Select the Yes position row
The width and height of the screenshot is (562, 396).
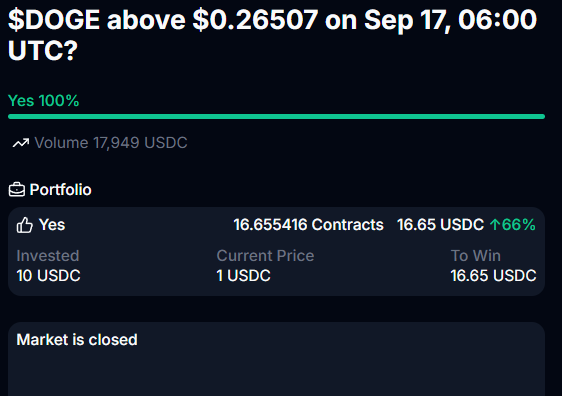click(276, 225)
